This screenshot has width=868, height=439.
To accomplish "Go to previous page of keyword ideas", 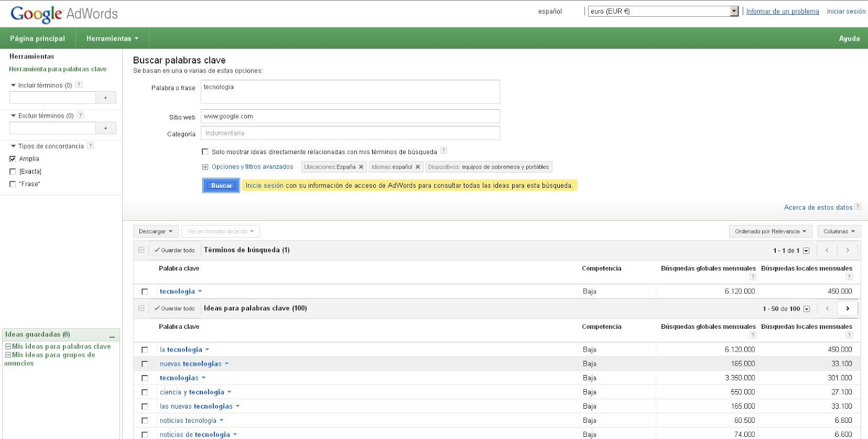I will (827, 308).
